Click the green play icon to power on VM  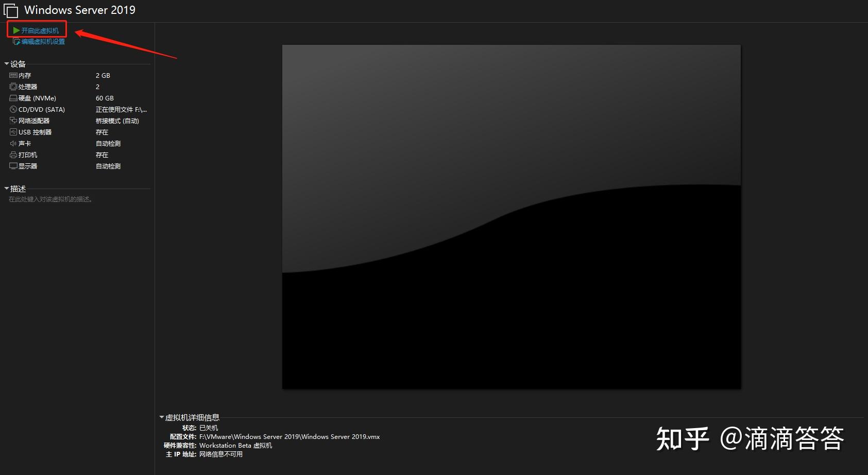point(16,30)
